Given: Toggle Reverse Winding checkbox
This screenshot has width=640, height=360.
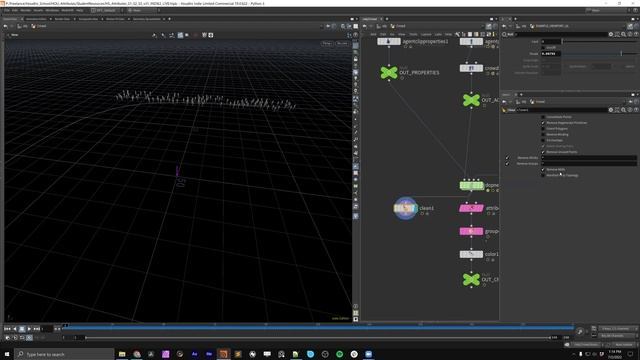Looking at the screenshot, I should pyautogui.click(x=543, y=134).
